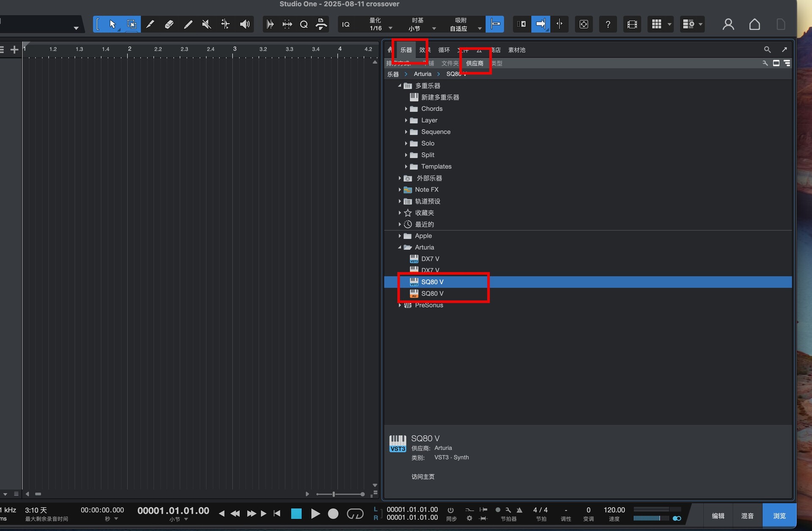The height and width of the screenshot is (531, 812).
Task: Click Arturia in the breadcrumb path
Action: coord(422,74)
